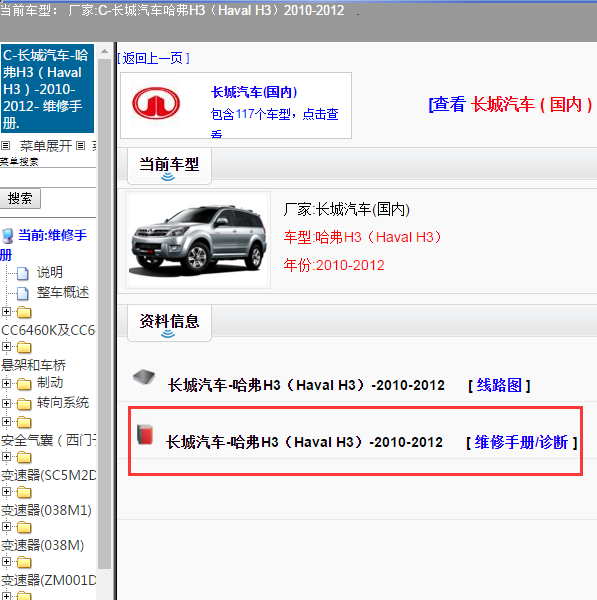This screenshot has width=597, height=600.
Task: Click 厂家:长城汽车(国内) text
Action: (347, 209)
